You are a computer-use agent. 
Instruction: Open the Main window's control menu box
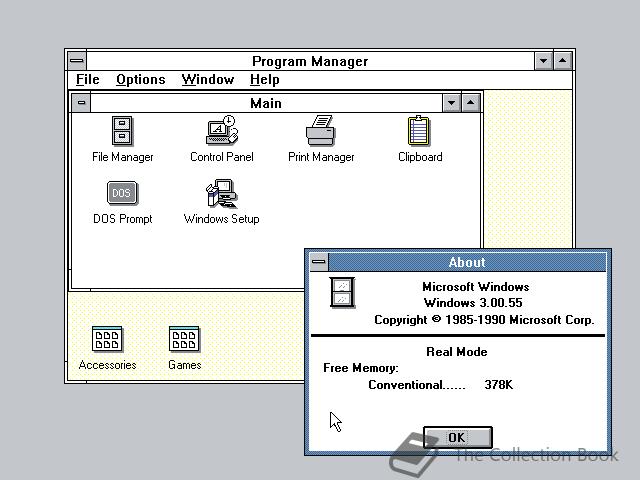[x=81, y=103]
